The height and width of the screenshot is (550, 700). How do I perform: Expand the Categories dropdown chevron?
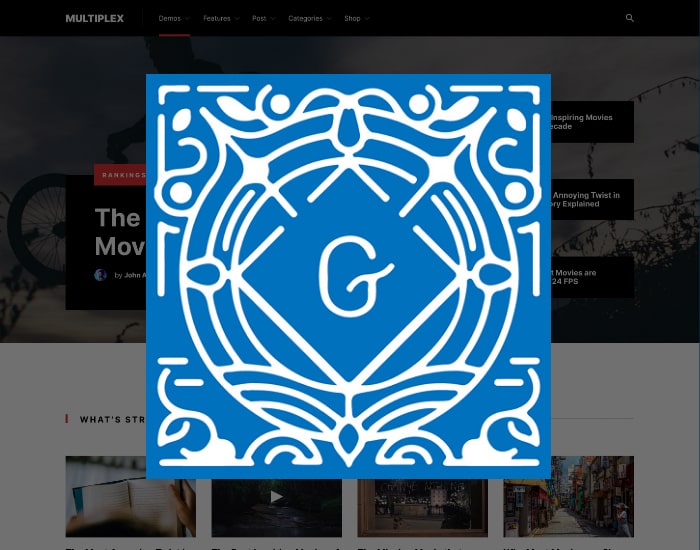click(x=329, y=19)
